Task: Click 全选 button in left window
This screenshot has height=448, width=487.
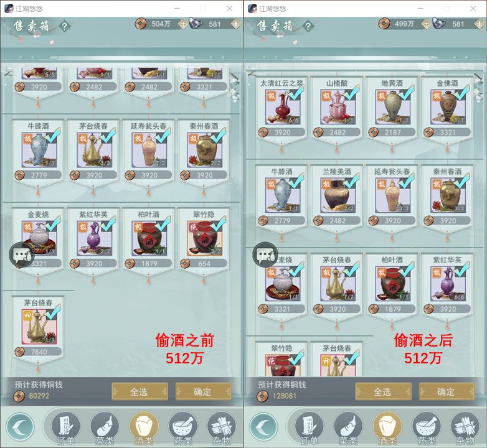Action: 139,392
